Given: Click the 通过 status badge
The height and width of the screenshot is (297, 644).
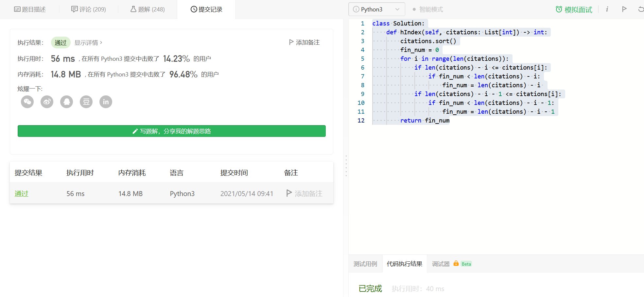Looking at the screenshot, I should (61, 43).
